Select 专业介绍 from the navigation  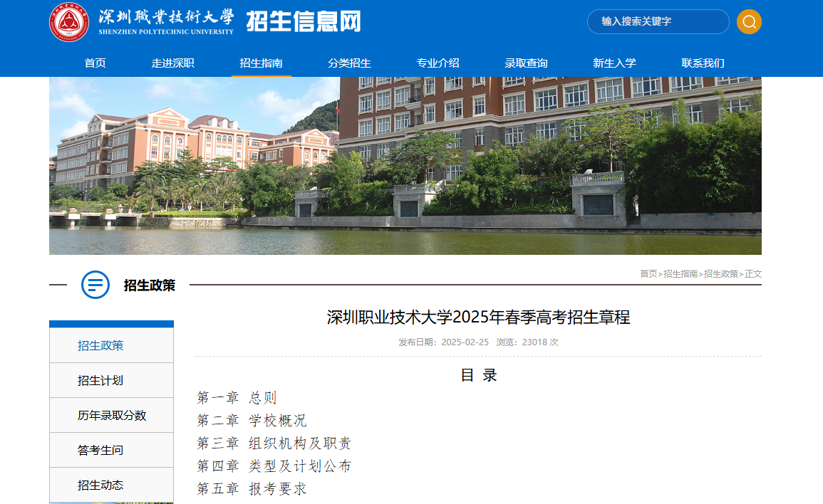click(x=438, y=63)
